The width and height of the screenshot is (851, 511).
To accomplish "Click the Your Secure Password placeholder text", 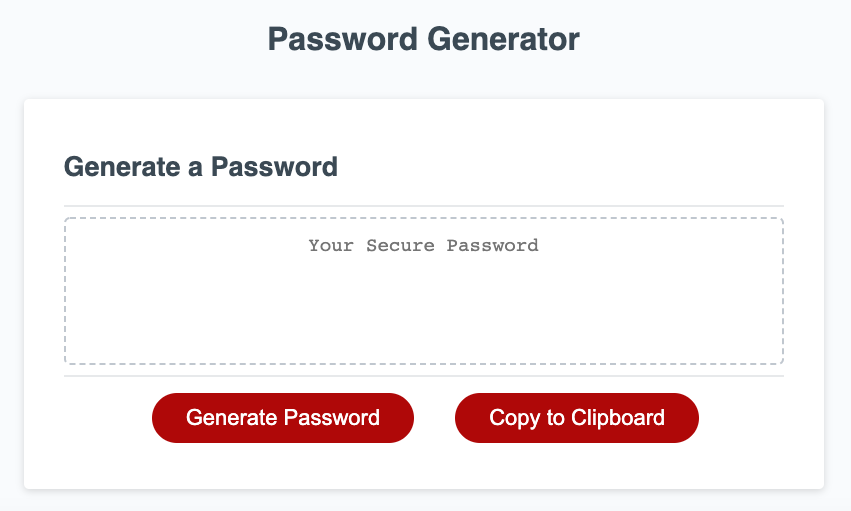I will click(423, 245).
